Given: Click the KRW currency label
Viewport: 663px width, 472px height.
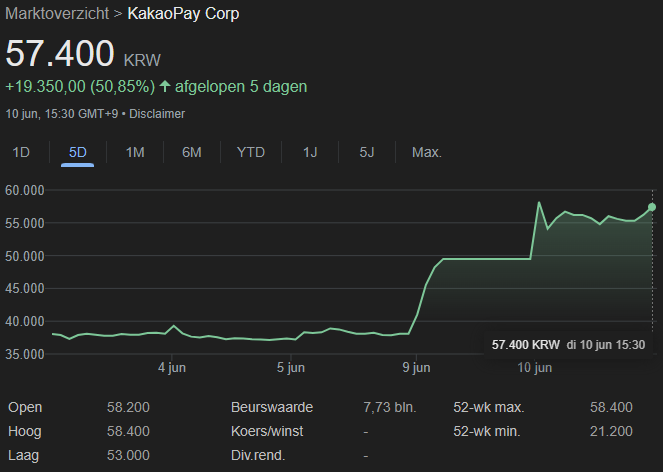Looking at the screenshot, I should pyautogui.click(x=142, y=60).
